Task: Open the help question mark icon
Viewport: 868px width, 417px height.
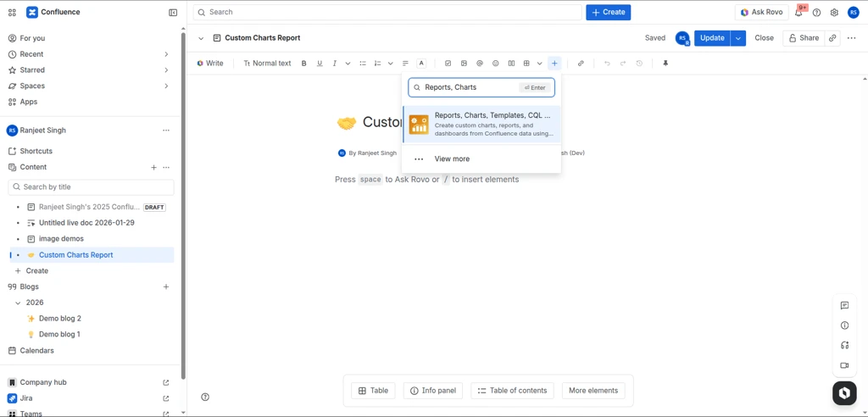Action: click(x=816, y=12)
